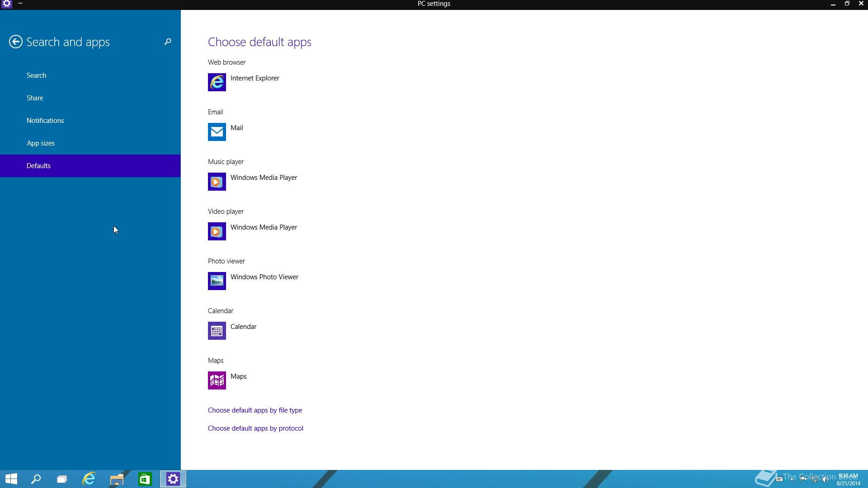Open Choose default apps by file type

coord(255,410)
